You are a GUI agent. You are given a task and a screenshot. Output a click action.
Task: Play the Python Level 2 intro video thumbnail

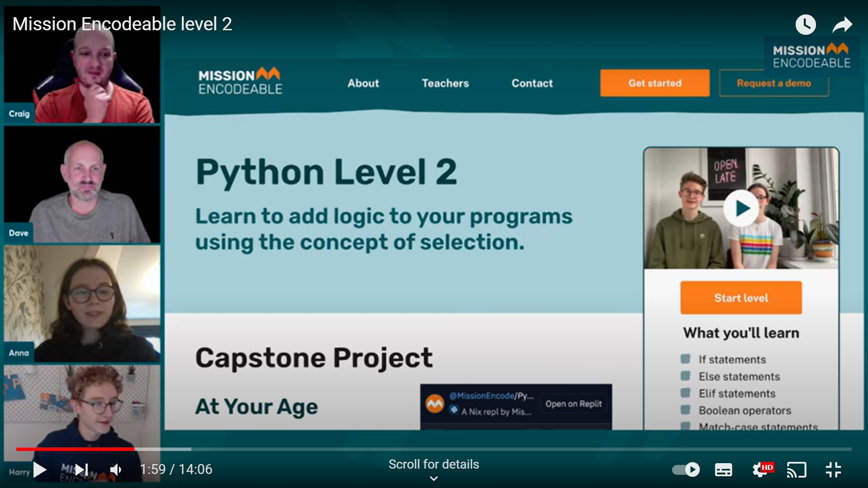741,208
